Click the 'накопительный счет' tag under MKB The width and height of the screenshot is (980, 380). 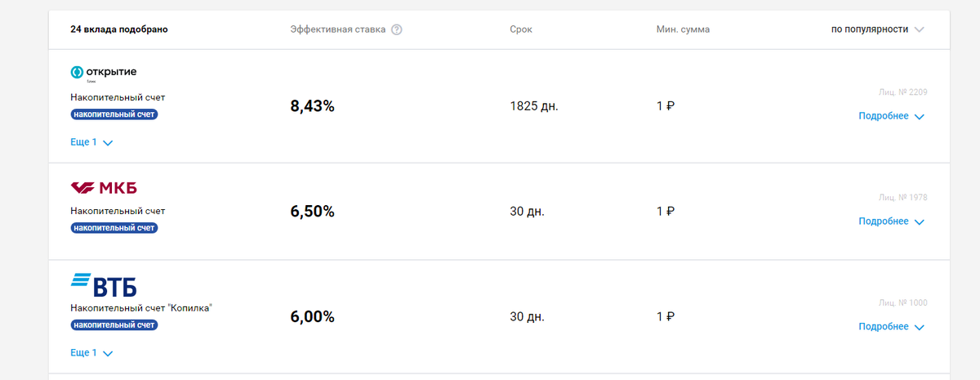coord(114,228)
